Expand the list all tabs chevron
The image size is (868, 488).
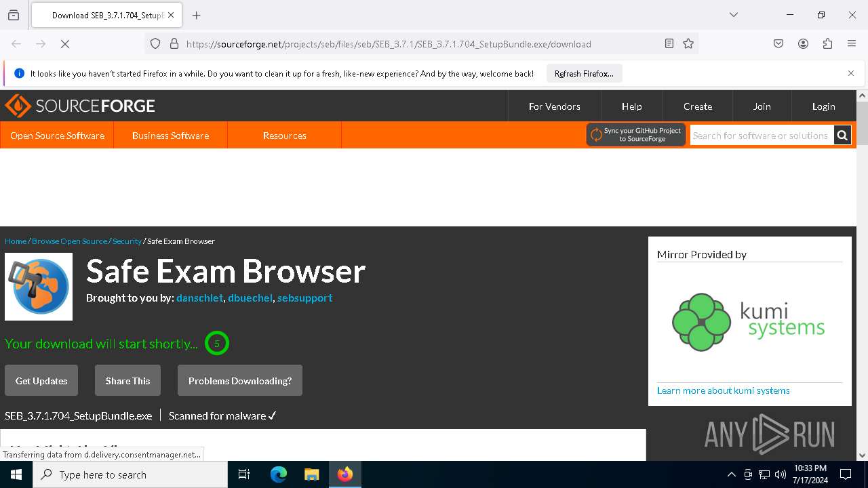pos(733,15)
